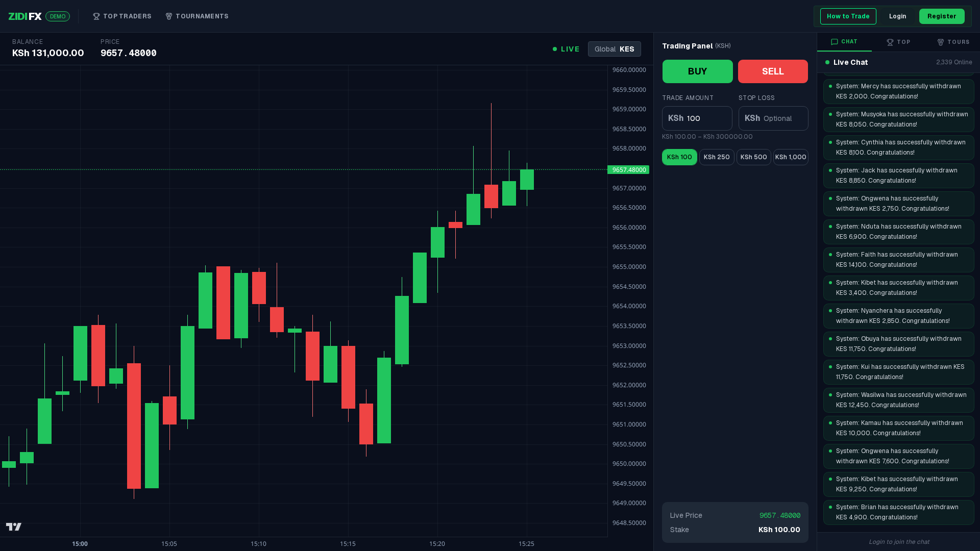The width and height of the screenshot is (980, 551).
Task: Click the Register button
Action: pyautogui.click(x=942, y=16)
